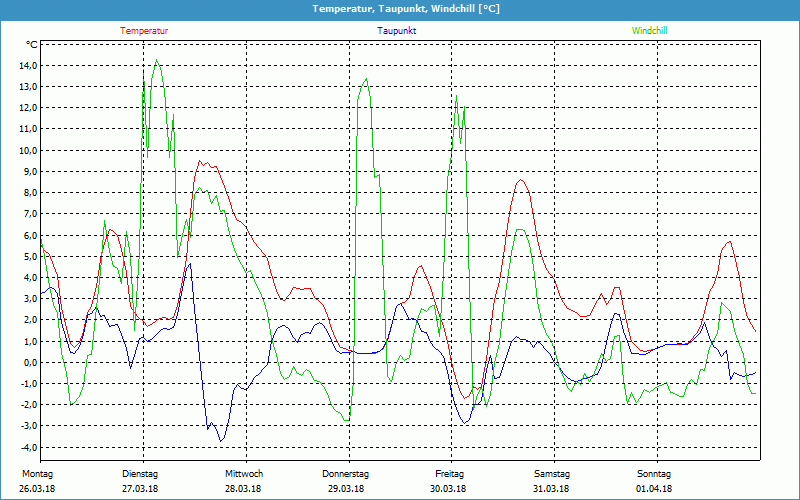Click the 11,0 y-axis value

pyautogui.click(x=28, y=129)
